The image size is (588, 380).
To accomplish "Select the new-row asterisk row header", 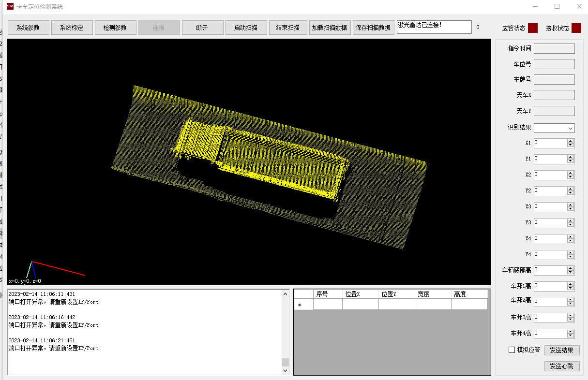I will (303, 305).
